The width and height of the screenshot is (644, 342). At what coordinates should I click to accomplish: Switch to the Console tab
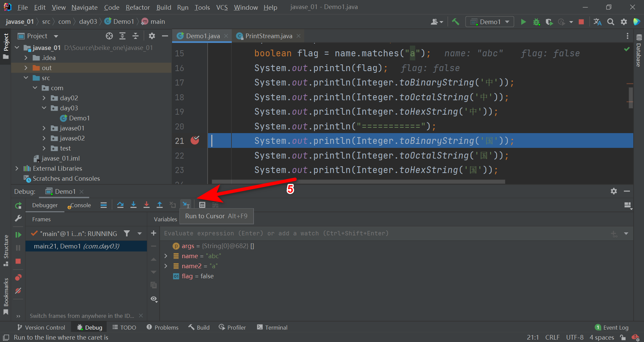[x=79, y=205]
